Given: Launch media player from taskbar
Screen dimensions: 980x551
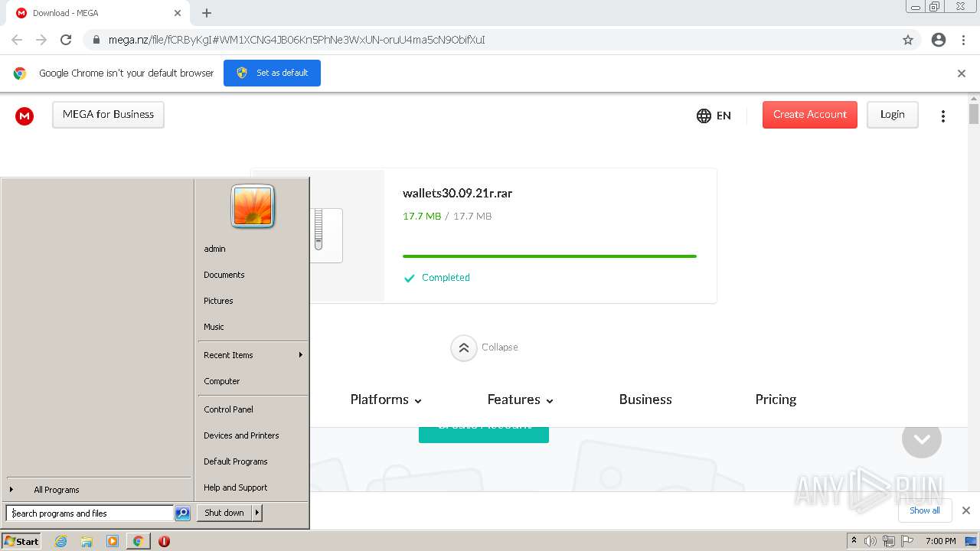Looking at the screenshot, I should click(113, 541).
